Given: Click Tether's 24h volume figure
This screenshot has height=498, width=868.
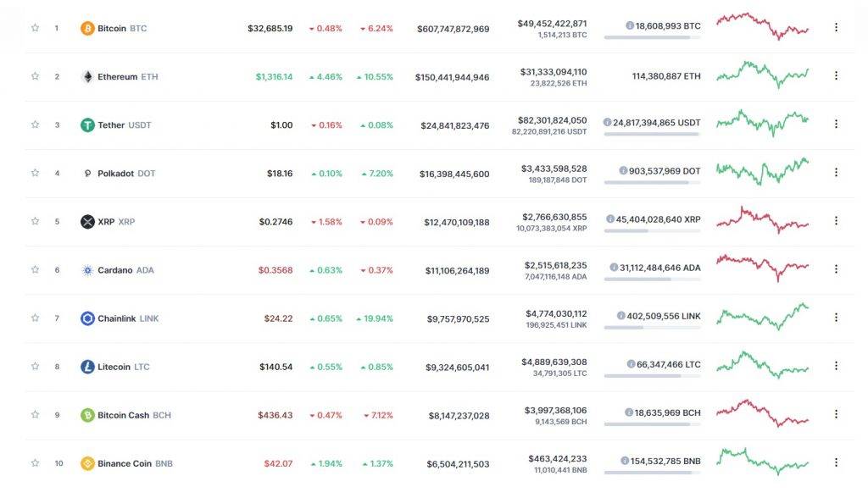Looking at the screenshot, I should coord(554,120).
